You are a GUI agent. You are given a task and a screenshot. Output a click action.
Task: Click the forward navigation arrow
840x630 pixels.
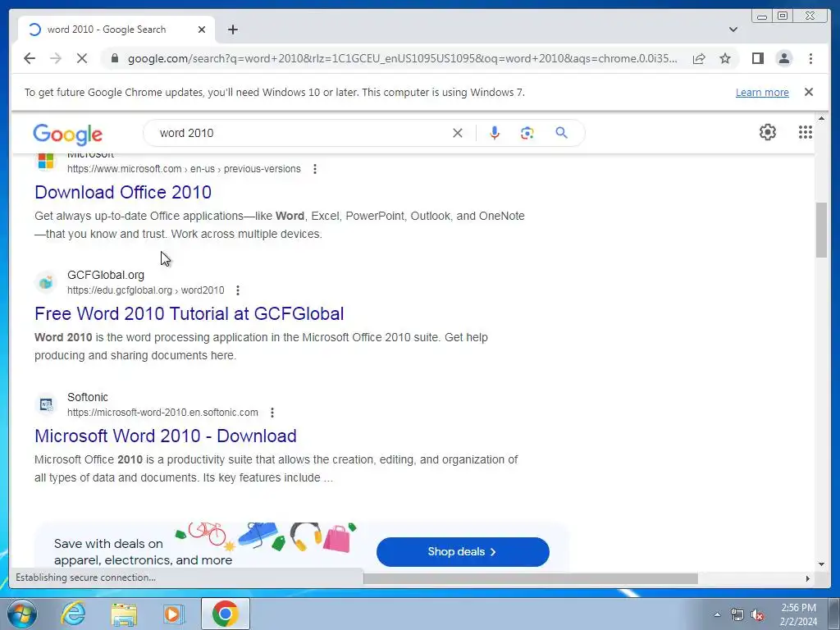point(56,58)
